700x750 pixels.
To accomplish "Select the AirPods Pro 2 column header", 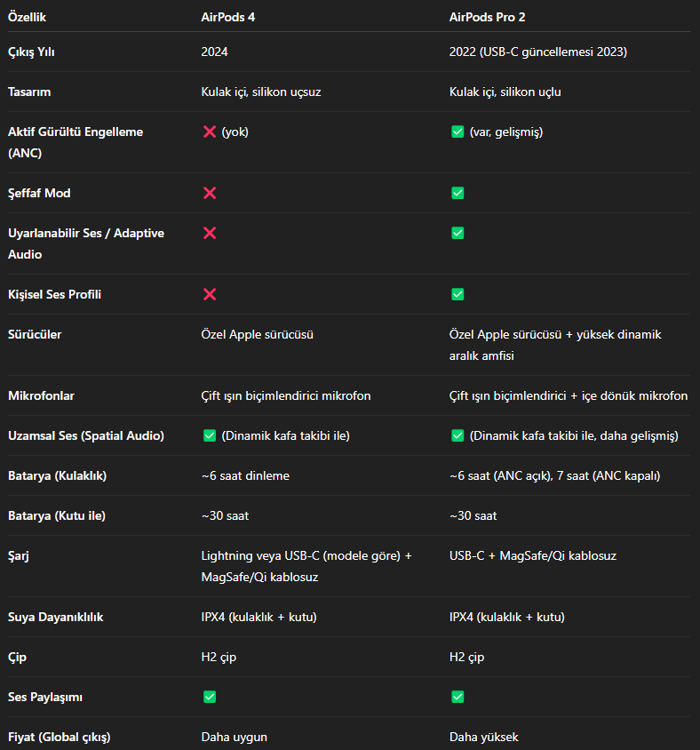I will 487,17.
